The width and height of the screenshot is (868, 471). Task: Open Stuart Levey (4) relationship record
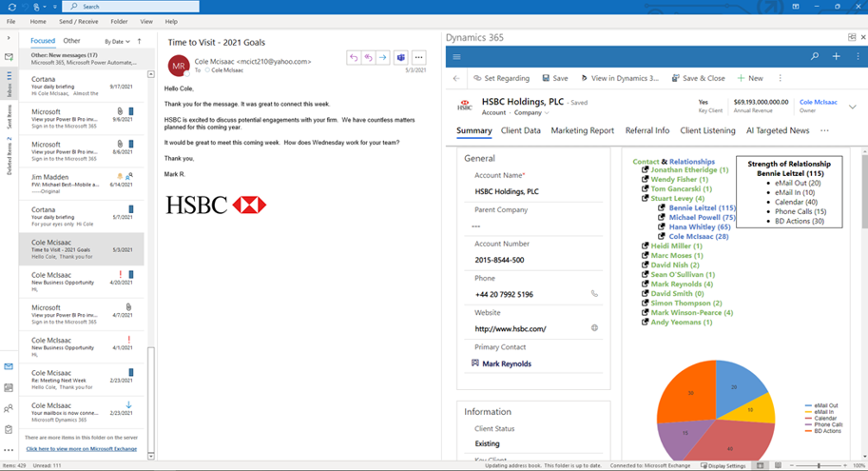coord(677,198)
